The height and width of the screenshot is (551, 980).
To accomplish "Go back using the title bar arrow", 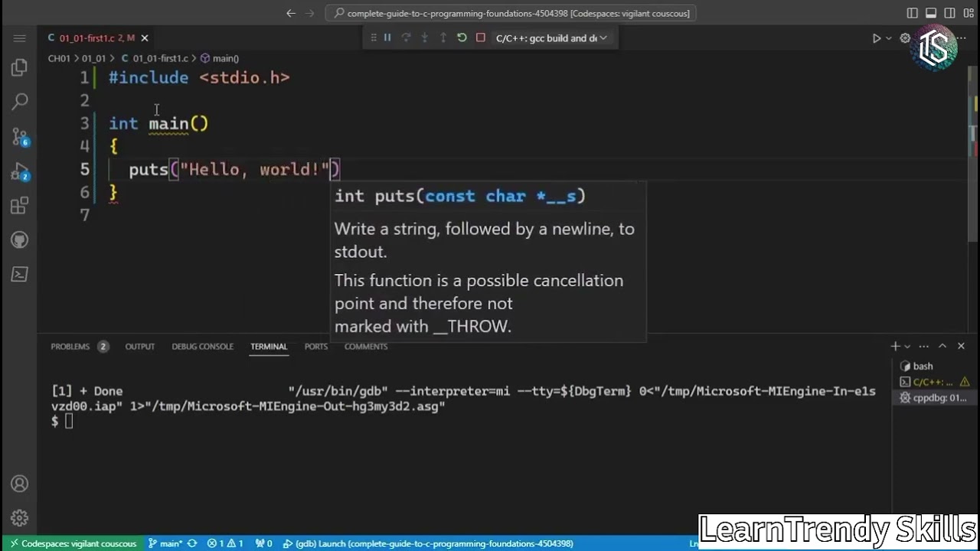I will coord(291,13).
